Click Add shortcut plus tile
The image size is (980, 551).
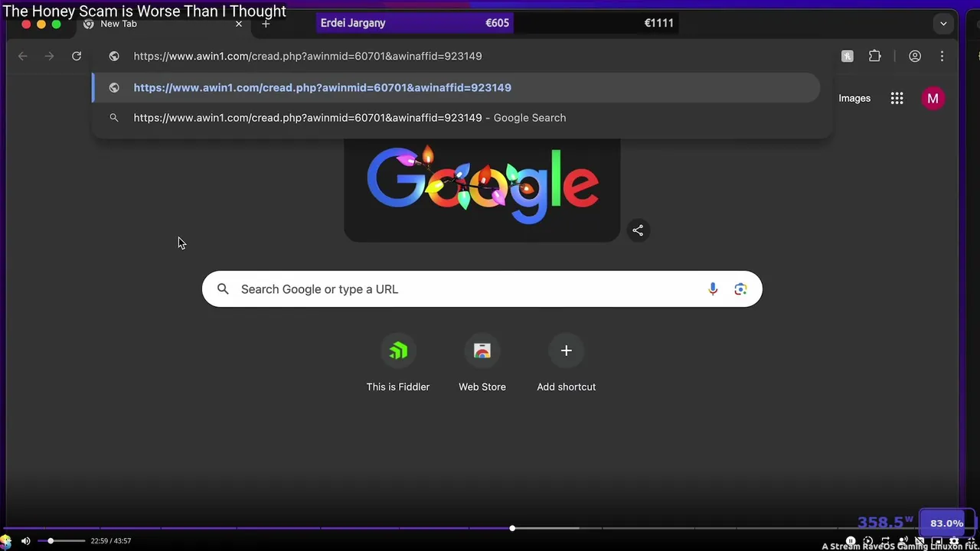[x=567, y=364]
